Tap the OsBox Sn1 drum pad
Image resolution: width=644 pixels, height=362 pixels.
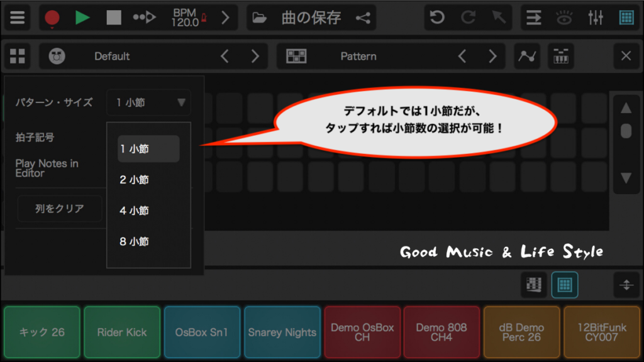tap(202, 332)
